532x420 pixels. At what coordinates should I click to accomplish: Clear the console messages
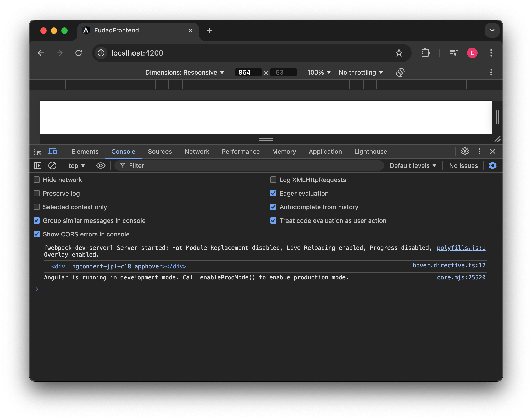(52, 165)
